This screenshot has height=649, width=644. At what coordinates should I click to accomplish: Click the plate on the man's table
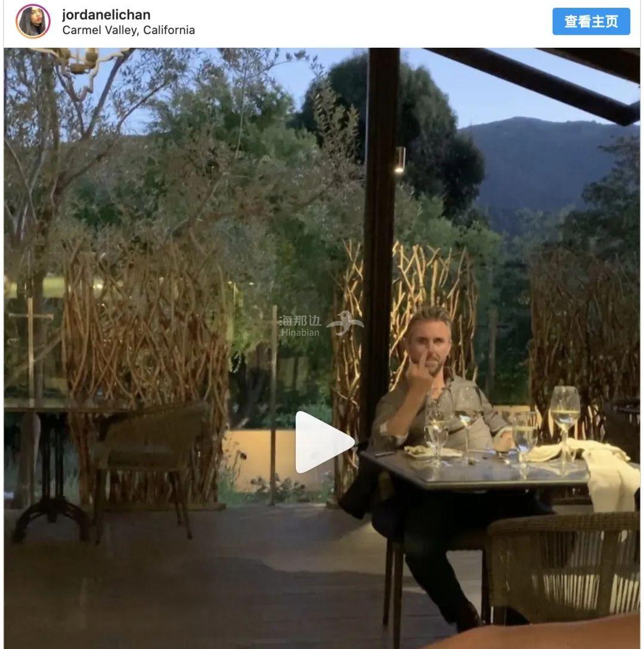click(431, 452)
